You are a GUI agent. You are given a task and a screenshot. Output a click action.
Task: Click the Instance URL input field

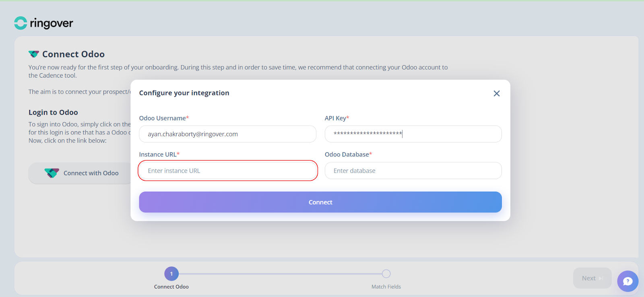coord(227,171)
